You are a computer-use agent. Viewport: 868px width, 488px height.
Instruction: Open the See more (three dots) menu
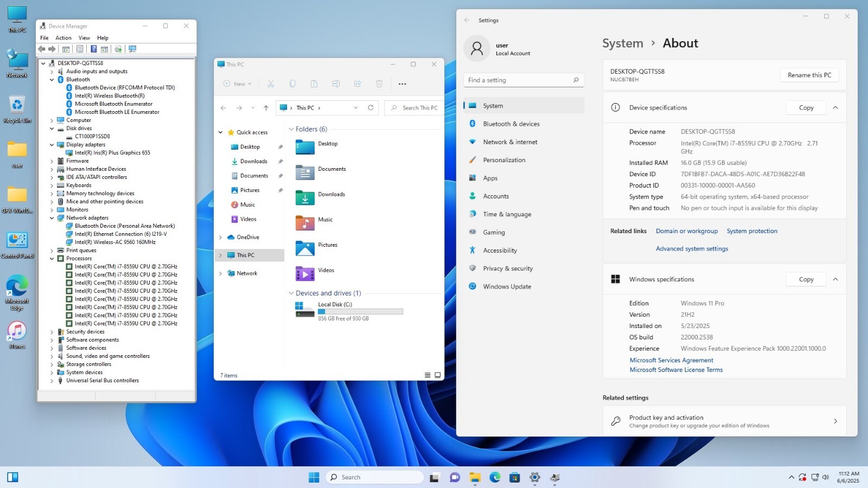pyautogui.click(x=402, y=84)
